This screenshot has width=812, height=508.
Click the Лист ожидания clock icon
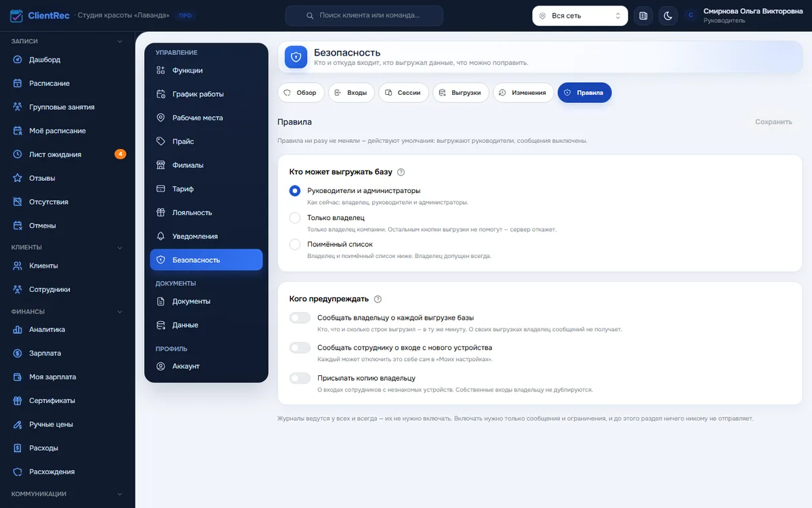18,154
